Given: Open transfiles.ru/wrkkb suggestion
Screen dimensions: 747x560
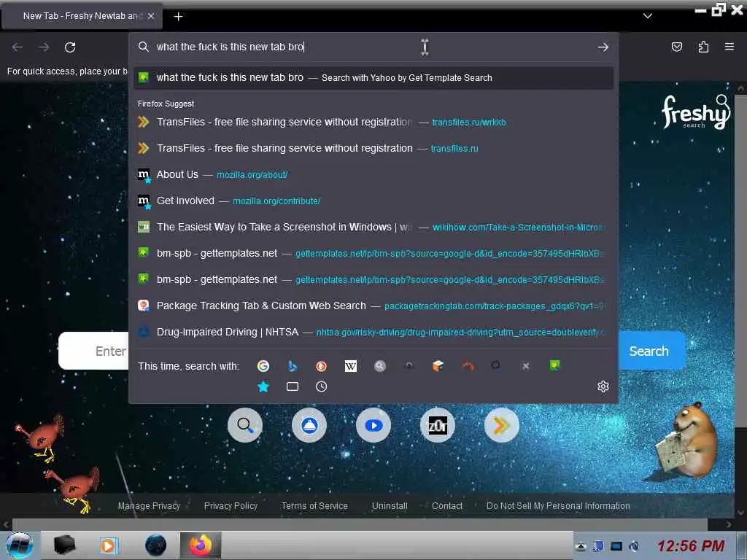Looking at the screenshot, I should (x=373, y=122).
